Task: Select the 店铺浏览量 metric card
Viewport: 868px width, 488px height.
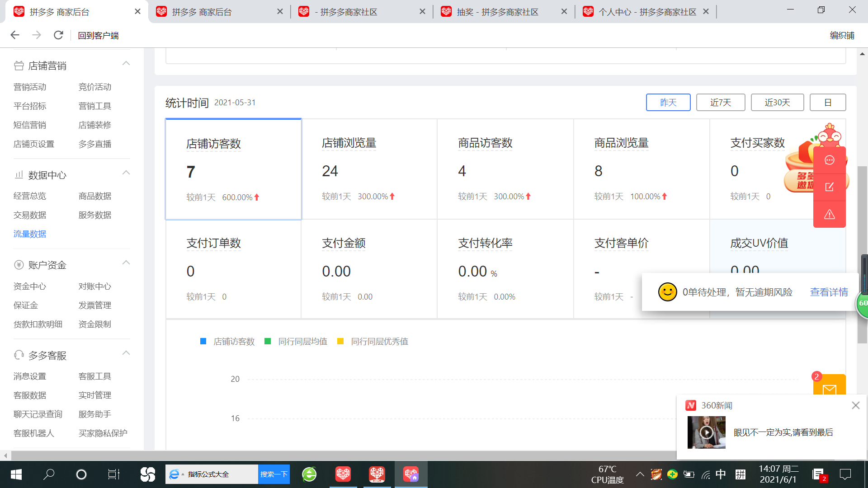Action: [369, 169]
